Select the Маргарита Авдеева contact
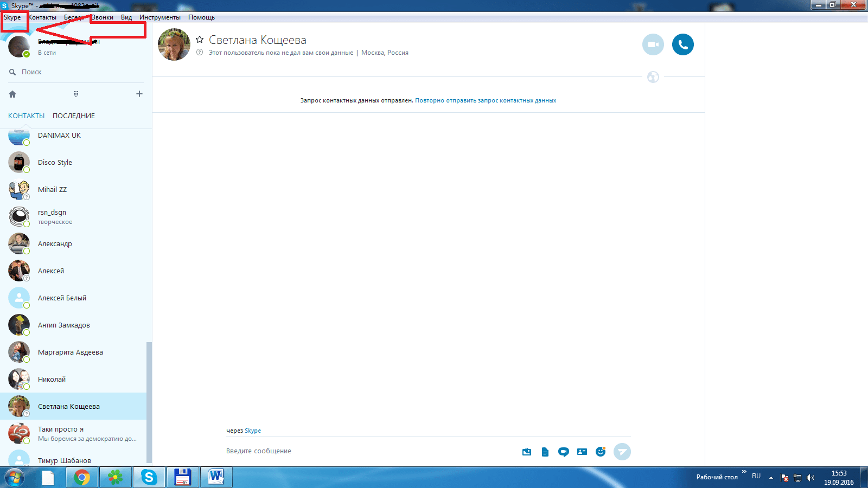Screen dimensions: 868x488 (71, 352)
